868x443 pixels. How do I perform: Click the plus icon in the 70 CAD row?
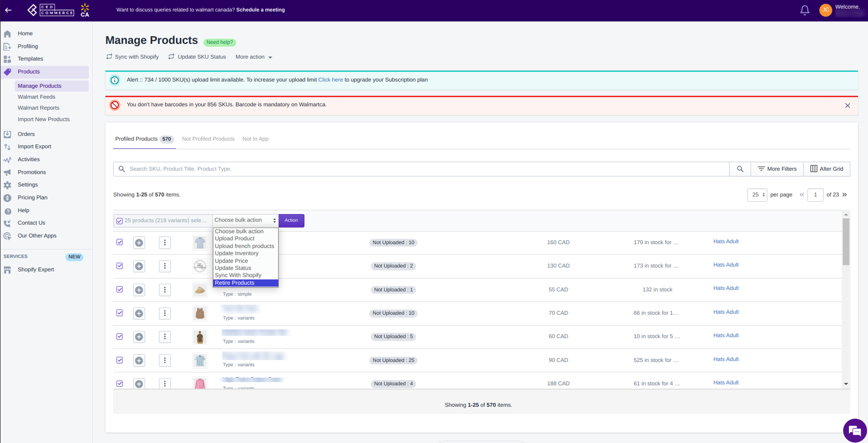click(x=139, y=313)
